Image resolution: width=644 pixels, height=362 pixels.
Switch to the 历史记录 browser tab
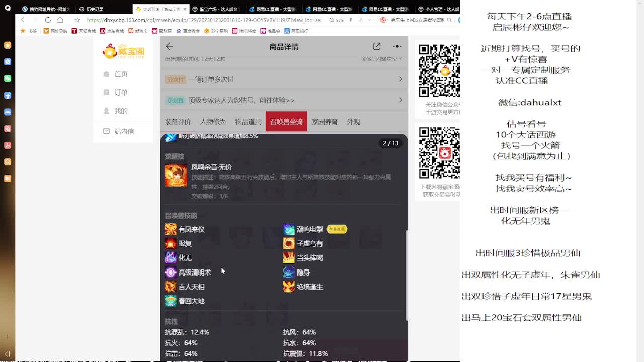tap(104, 9)
